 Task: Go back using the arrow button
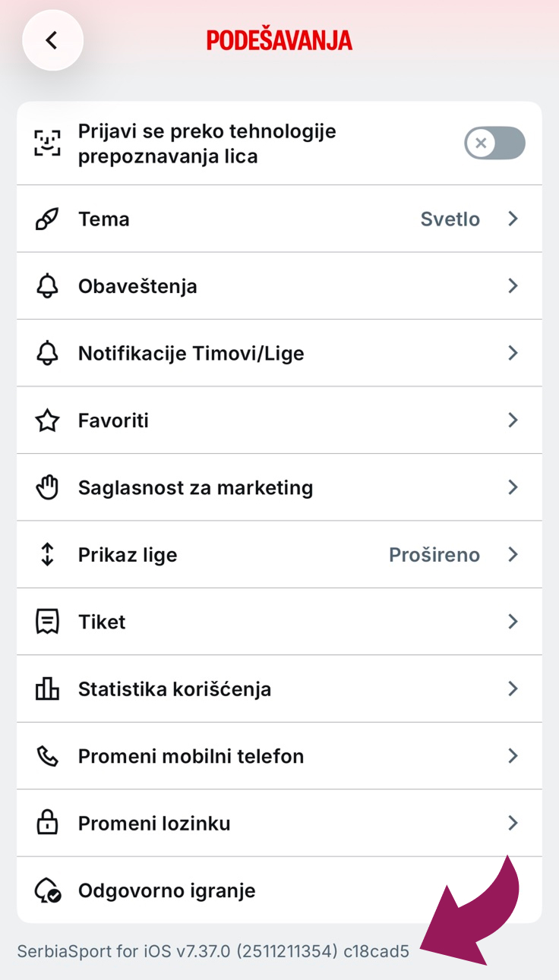tap(52, 40)
